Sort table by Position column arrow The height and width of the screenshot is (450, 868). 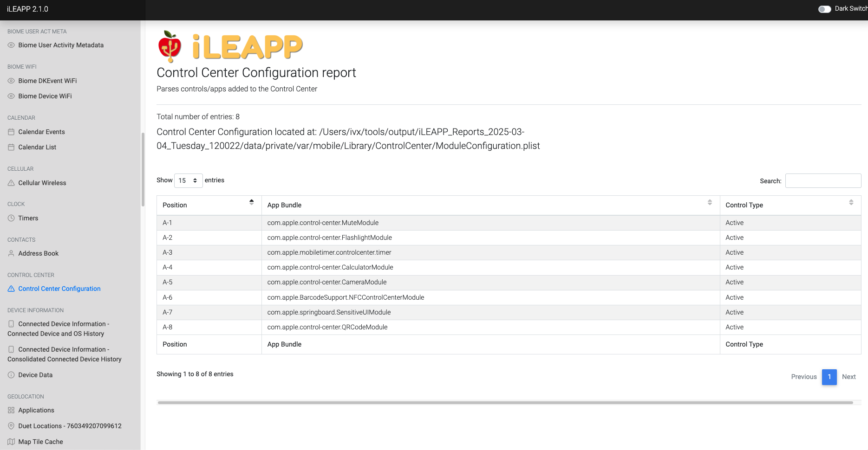click(x=251, y=202)
